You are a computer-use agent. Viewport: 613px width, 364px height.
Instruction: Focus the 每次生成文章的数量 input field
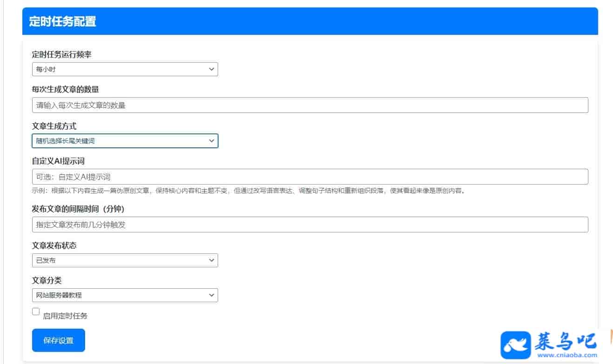tap(310, 105)
